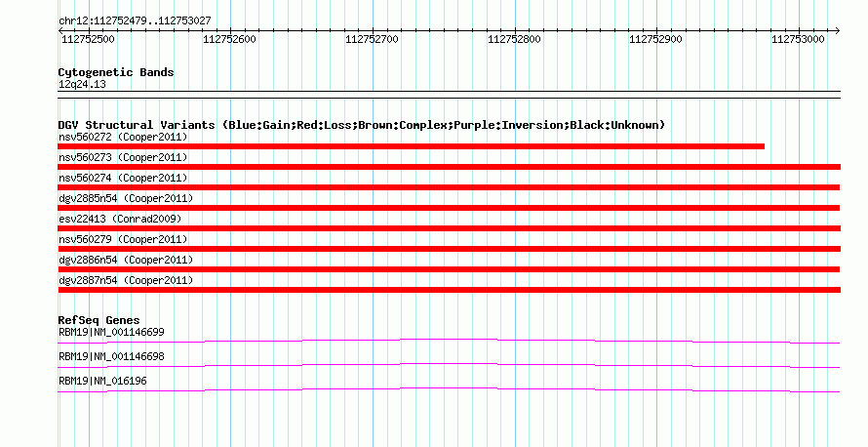Click ruler position 112752700
The image size is (868, 447).
tap(372, 39)
